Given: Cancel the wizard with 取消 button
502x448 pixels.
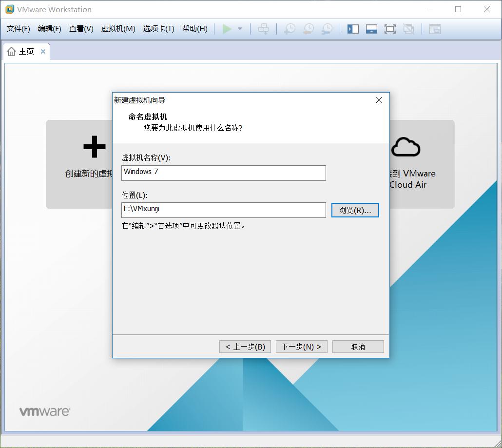Looking at the screenshot, I should pyautogui.click(x=358, y=347).
